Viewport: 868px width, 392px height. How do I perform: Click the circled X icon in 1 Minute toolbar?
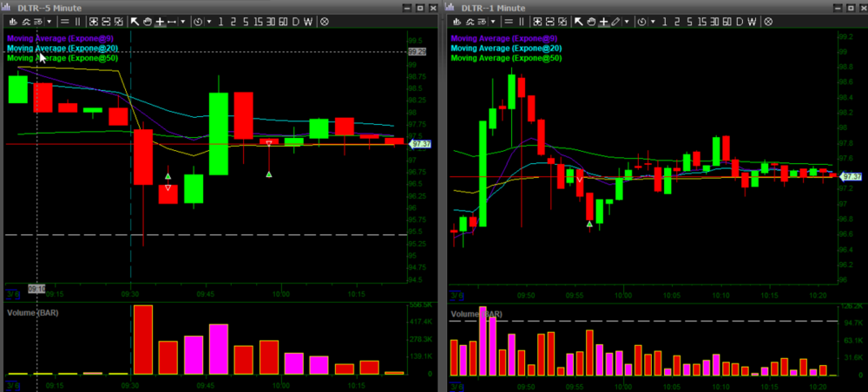(766, 20)
